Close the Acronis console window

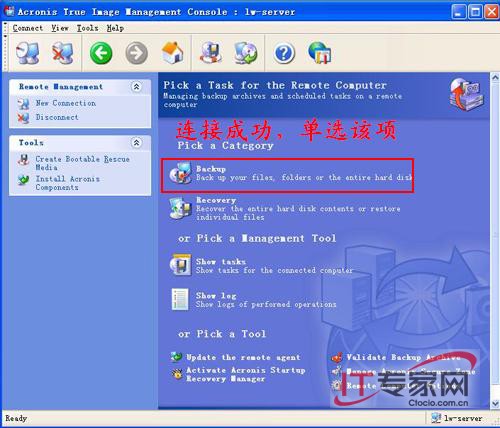click(492, 12)
